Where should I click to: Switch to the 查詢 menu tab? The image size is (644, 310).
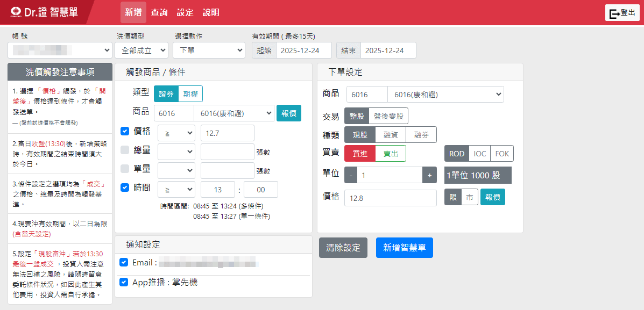pyautogui.click(x=159, y=12)
